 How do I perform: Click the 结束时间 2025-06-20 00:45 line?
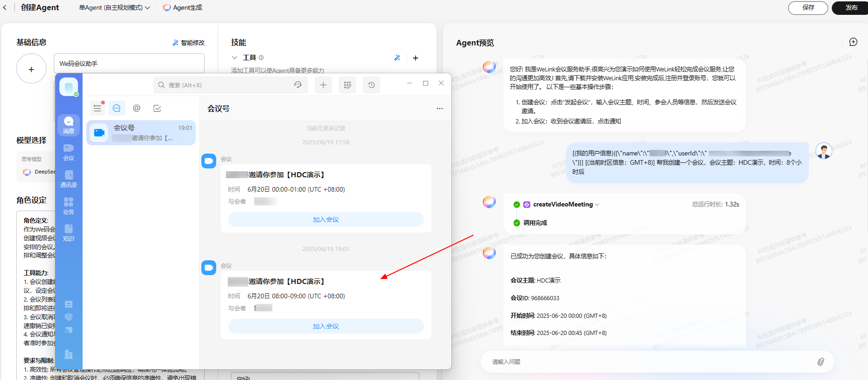[559, 333]
